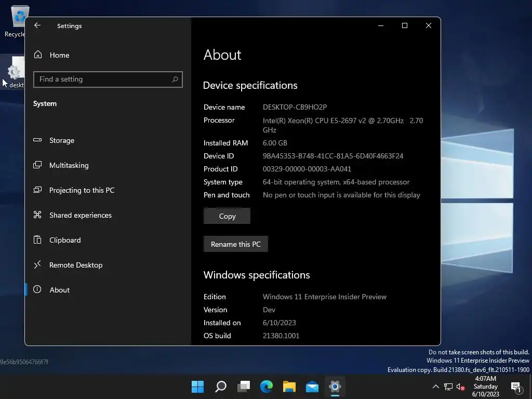Image resolution: width=532 pixels, height=399 pixels.
Task: Open the clock and date flyout
Action: 486,387
